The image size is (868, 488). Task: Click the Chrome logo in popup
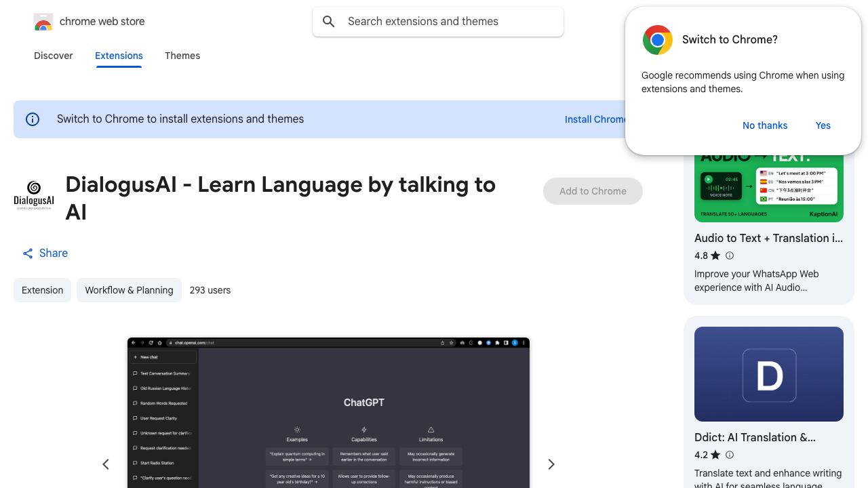coord(658,40)
